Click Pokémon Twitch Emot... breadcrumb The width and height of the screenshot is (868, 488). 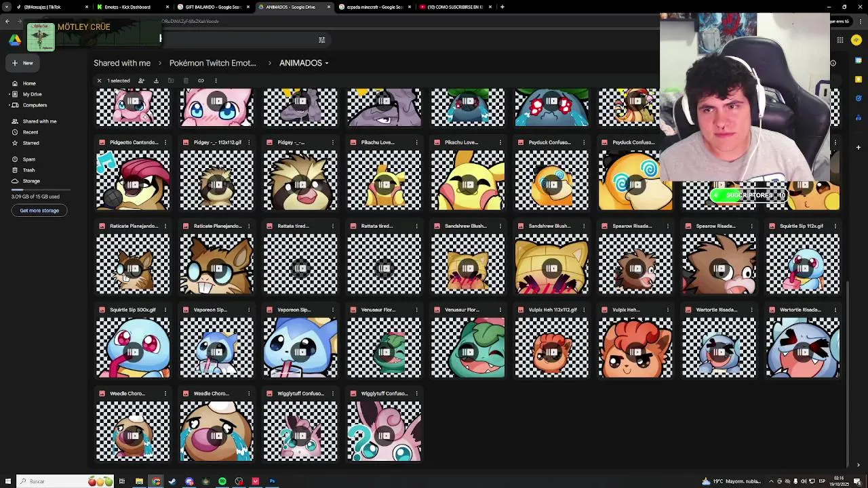[212, 63]
